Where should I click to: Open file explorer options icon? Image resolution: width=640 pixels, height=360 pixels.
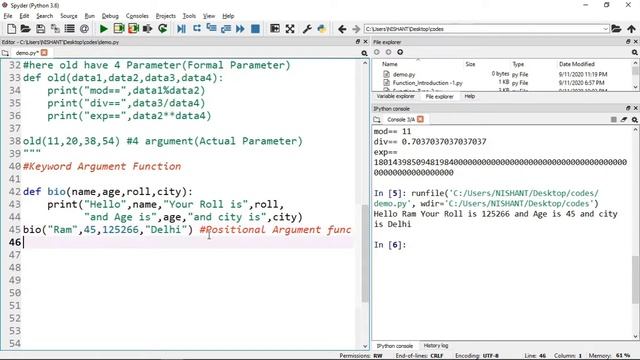point(634,52)
